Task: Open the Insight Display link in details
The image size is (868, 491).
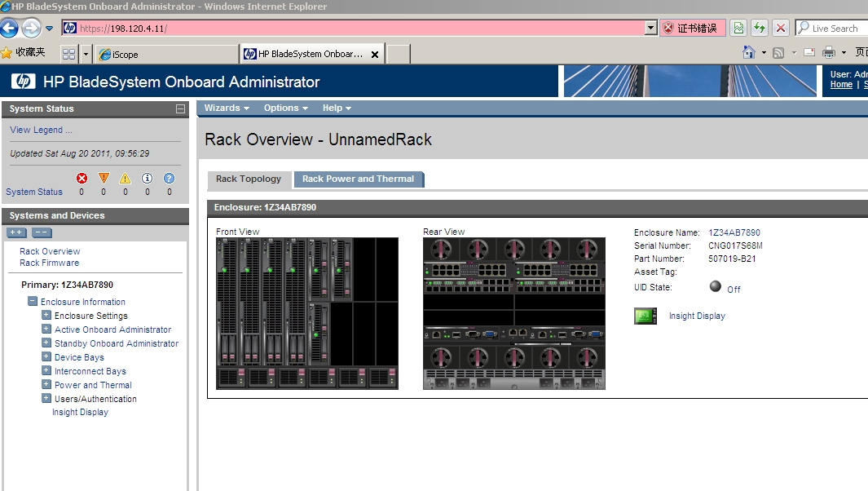Action: pyautogui.click(x=697, y=316)
